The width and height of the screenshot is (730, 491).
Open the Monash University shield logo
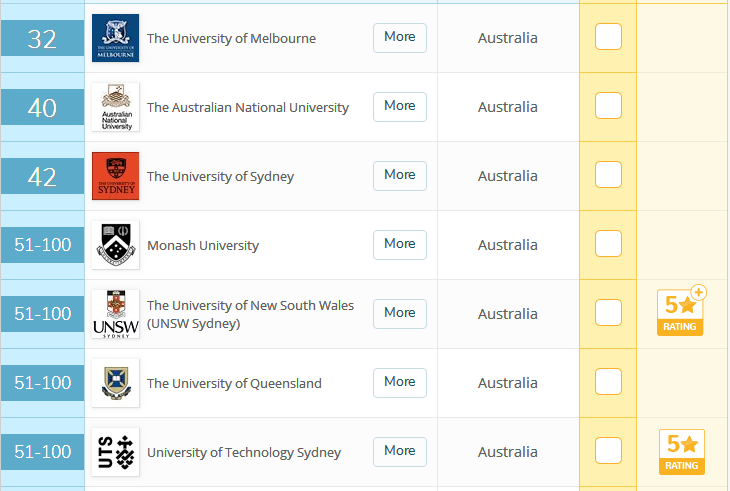pyautogui.click(x=115, y=245)
